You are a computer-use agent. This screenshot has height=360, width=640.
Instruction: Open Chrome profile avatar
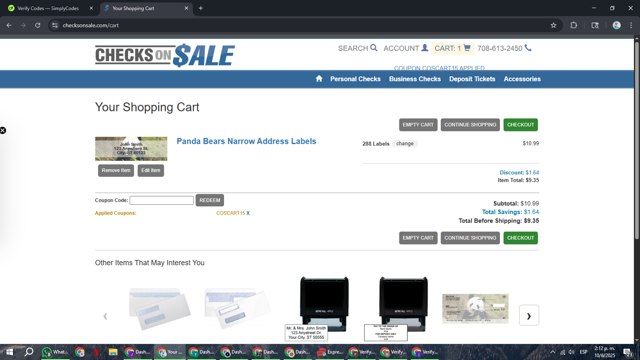tap(616, 25)
